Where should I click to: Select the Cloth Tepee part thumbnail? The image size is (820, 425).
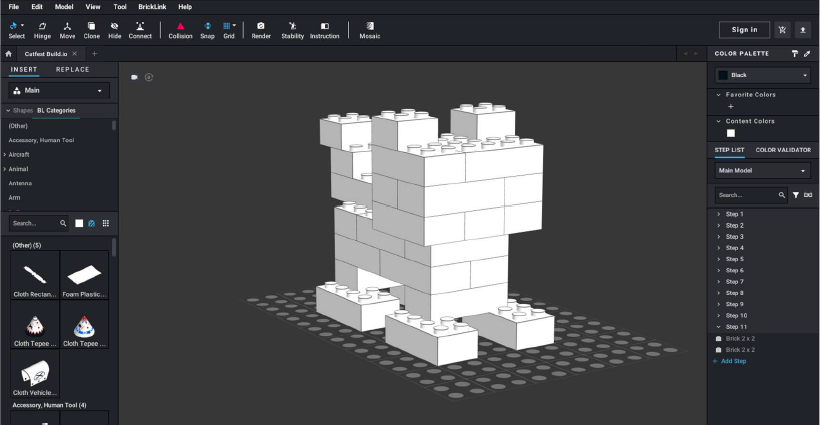pyautogui.click(x=35, y=325)
